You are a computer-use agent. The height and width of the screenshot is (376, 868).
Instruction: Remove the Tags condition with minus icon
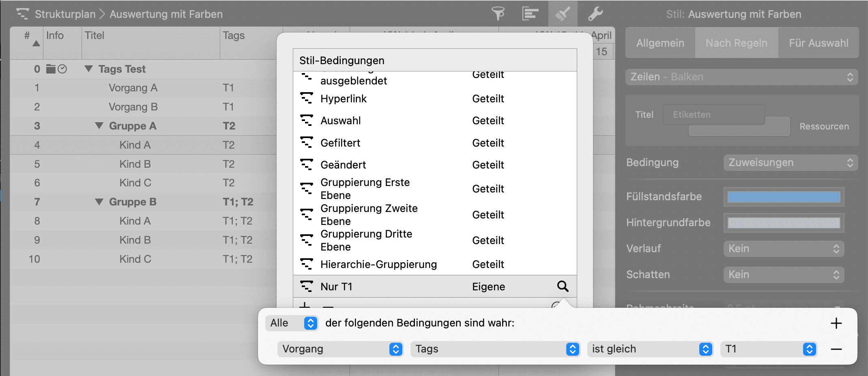pyautogui.click(x=836, y=349)
